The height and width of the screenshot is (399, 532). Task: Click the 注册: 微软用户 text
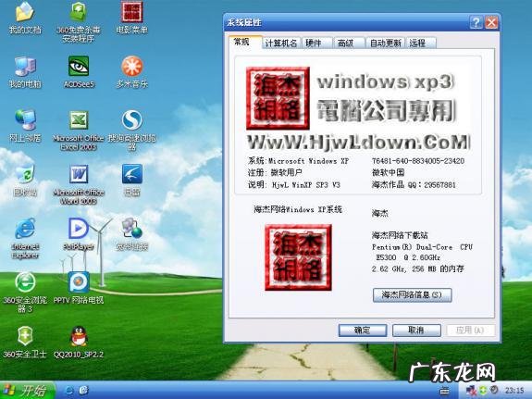pyautogui.click(x=275, y=173)
